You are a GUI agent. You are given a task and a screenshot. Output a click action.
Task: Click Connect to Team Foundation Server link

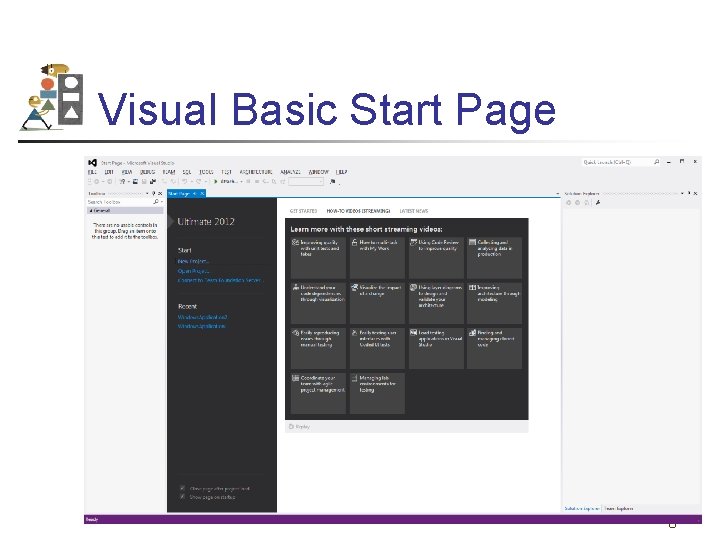(x=219, y=280)
